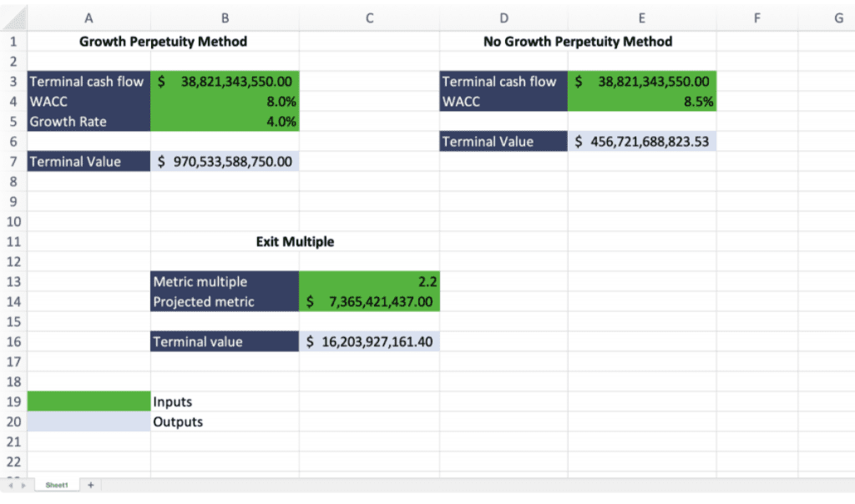Click the Select All corner above row 1
The image size is (855, 504).
coord(13,18)
